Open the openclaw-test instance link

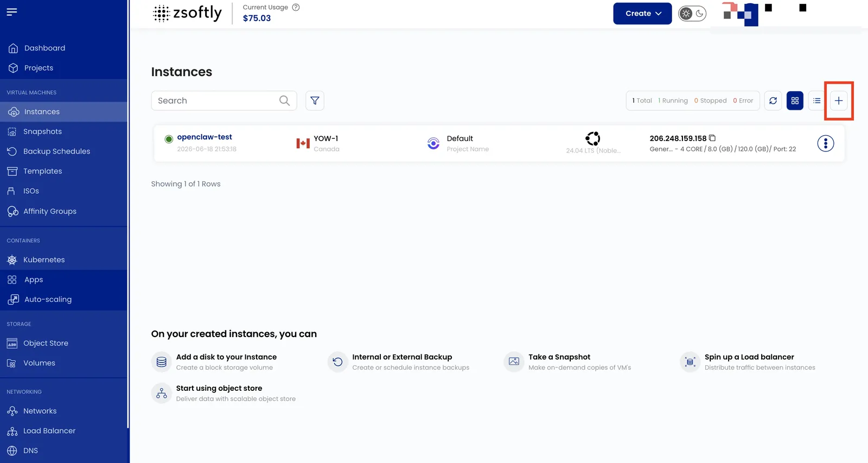click(205, 137)
